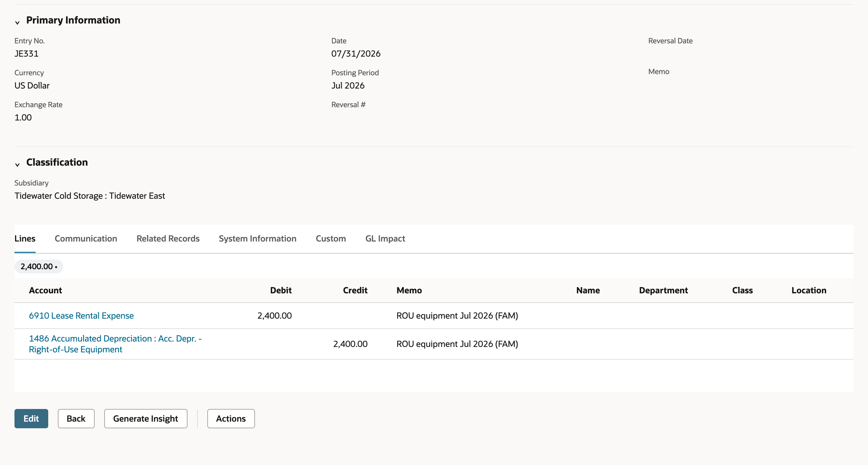
Task: Open the Communication tab
Action: [x=86, y=239]
